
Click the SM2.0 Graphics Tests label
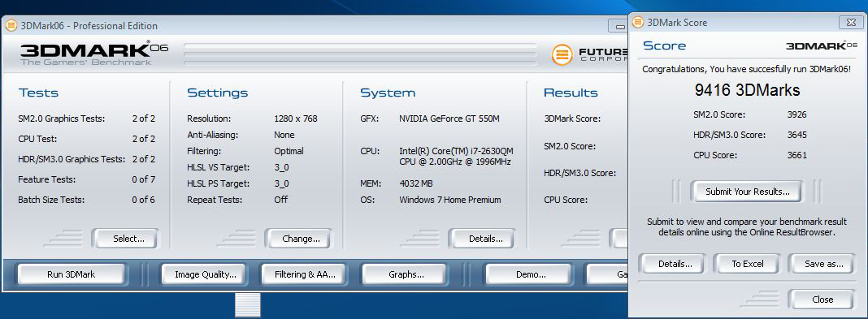pyautogui.click(x=62, y=119)
